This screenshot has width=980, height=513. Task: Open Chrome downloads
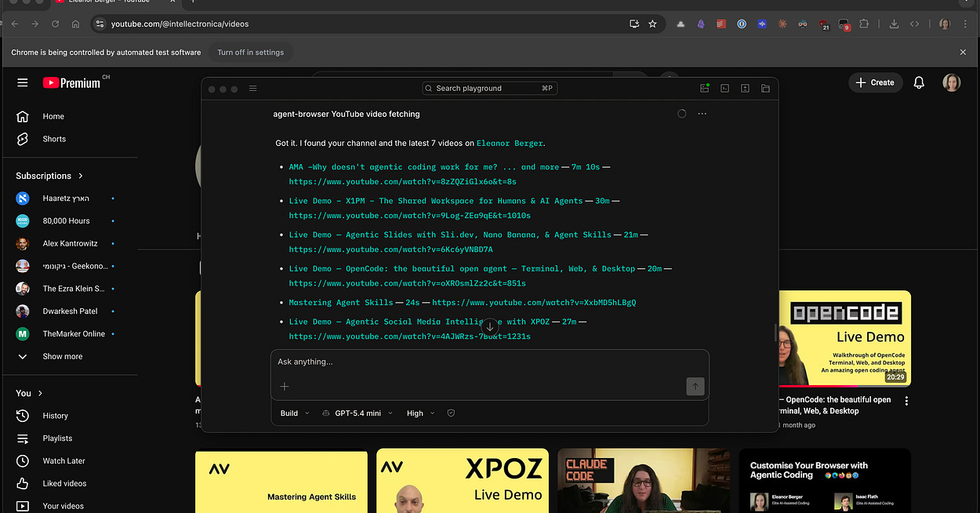tap(894, 24)
